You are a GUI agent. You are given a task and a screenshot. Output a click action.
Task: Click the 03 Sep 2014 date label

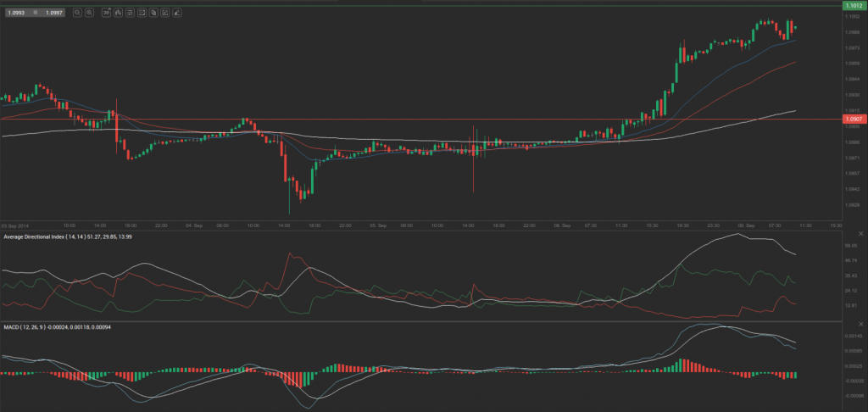15,225
